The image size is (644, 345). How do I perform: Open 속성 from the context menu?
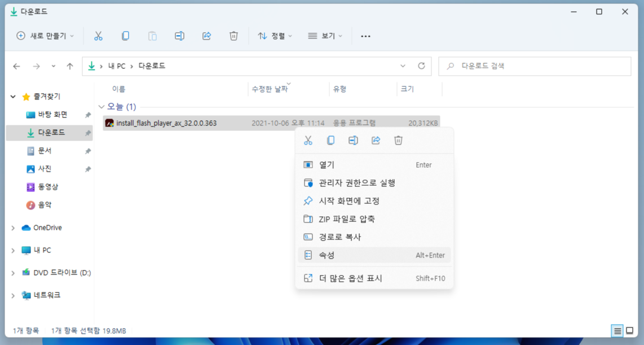pyautogui.click(x=374, y=255)
